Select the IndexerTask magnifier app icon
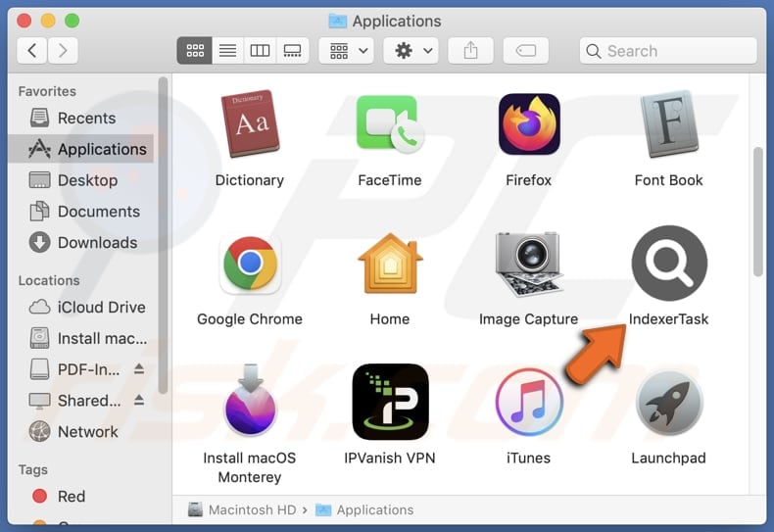This screenshot has width=774, height=532. (x=669, y=263)
